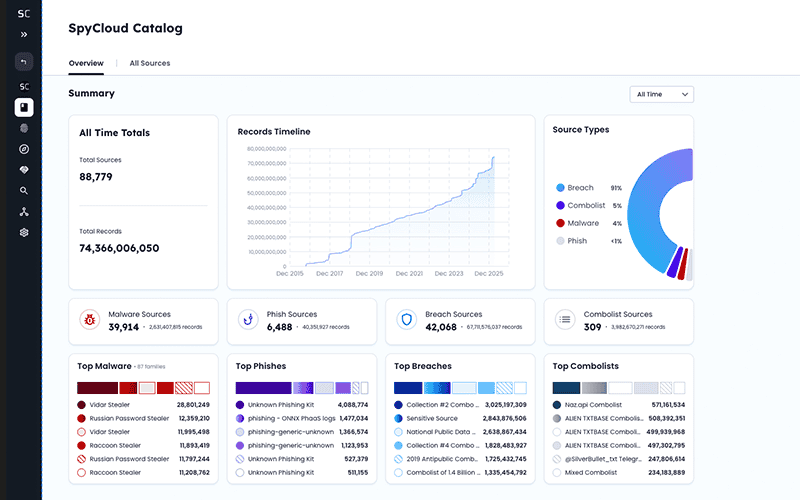
Task: Click the Top Breaches heading
Action: point(422,366)
